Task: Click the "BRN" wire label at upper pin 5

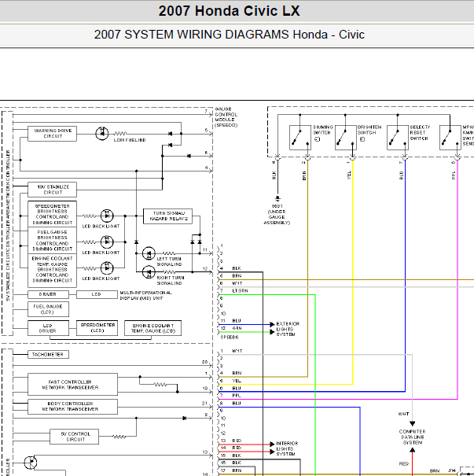Action: [237, 276]
